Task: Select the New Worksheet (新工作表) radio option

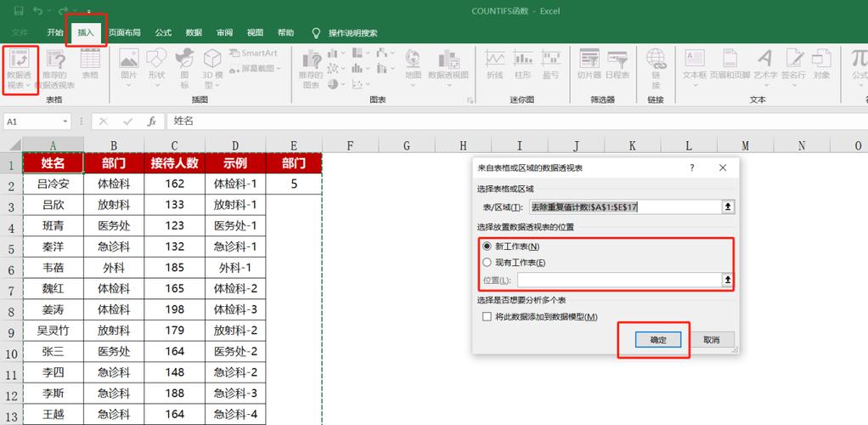Action: point(488,246)
